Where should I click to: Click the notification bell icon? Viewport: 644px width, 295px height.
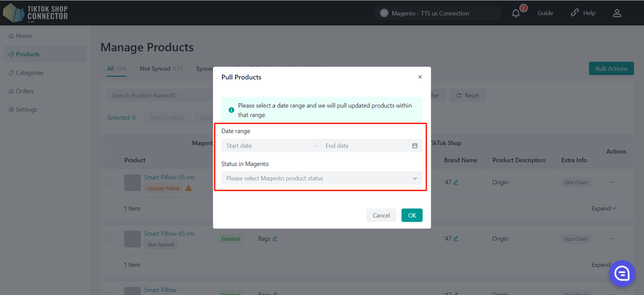coord(516,14)
